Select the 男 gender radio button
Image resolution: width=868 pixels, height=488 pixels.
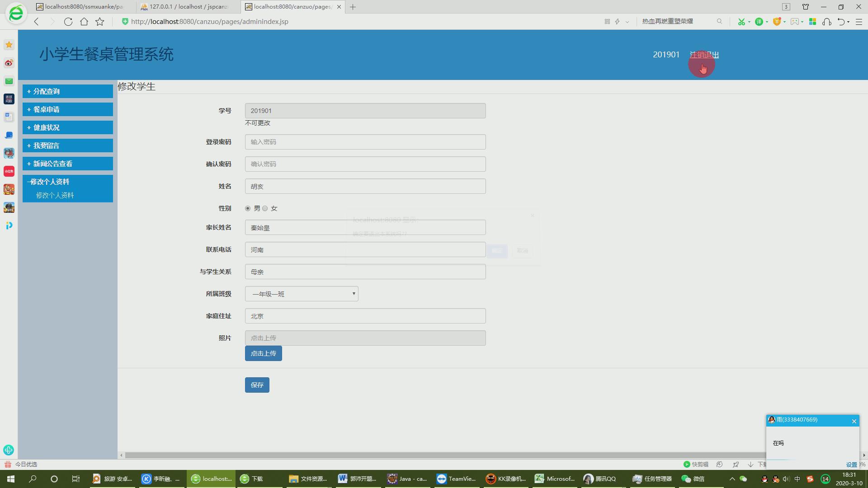pos(248,208)
